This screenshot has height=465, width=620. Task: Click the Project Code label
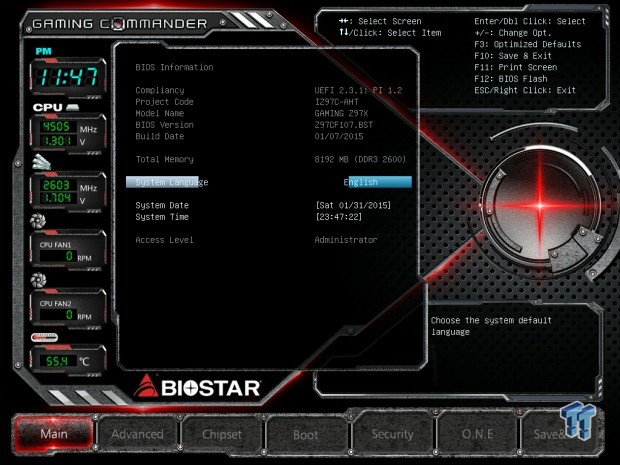pos(164,102)
